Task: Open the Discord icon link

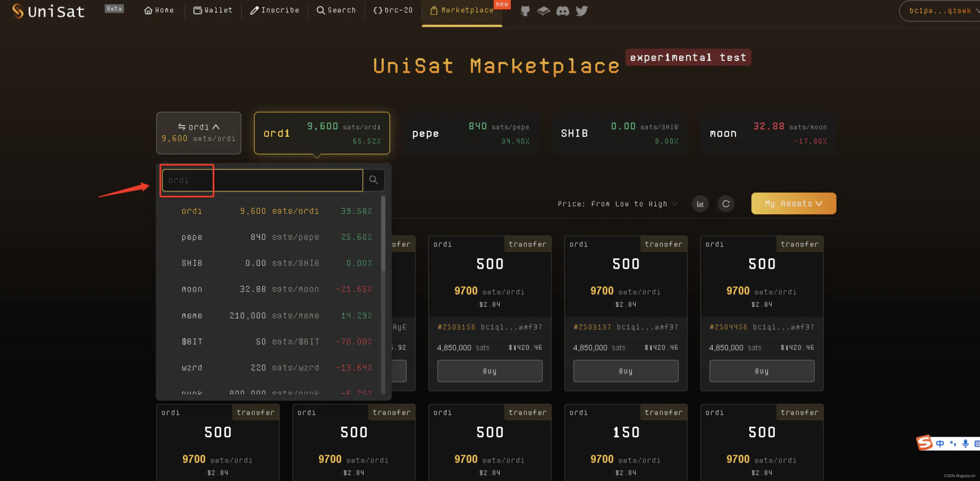Action: 563,11
